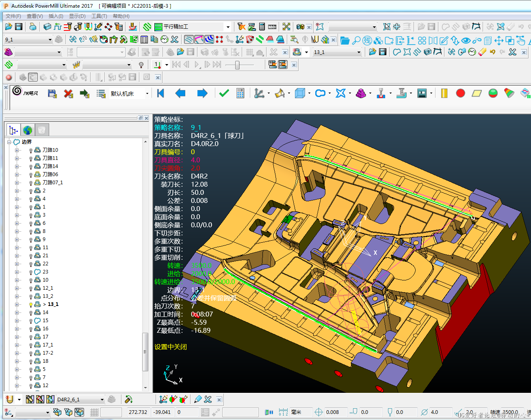Click the blue chain link icon

(477, 41)
